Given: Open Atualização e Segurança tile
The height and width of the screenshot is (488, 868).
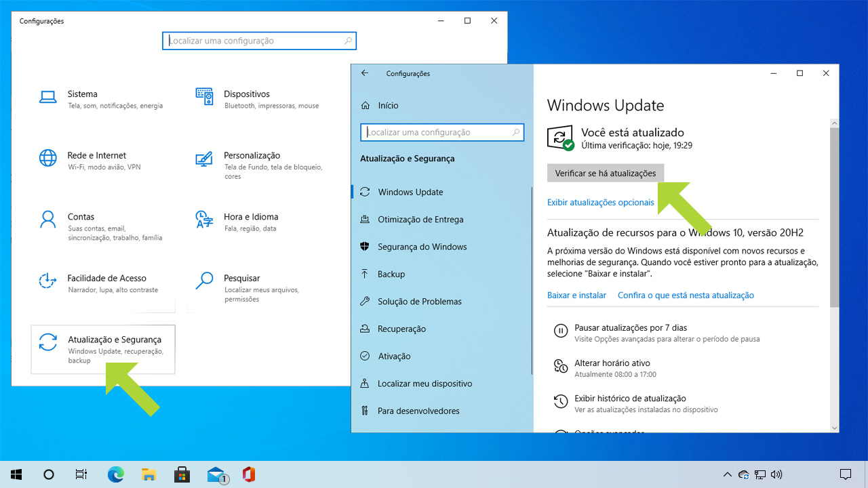Looking at the screenshot, I should pyautogui.click(x=103, y=349).
